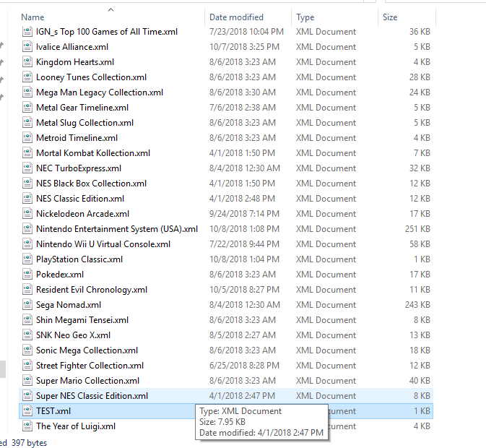Image resolution: width=486 pixels, height=448 pixels.
Task: Select the Looney Tunes Collection.xml file icon
Action: tap(27, 77)
